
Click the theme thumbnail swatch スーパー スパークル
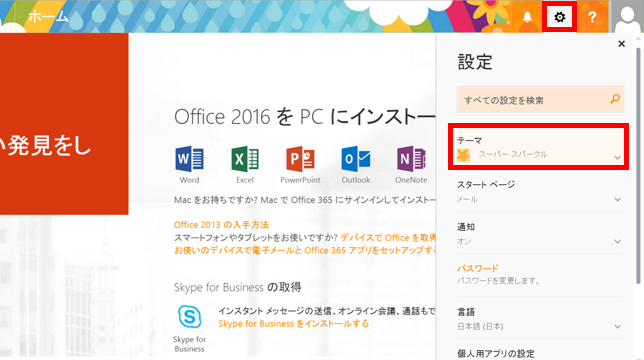pyautogui.click(x=464, y=155)
